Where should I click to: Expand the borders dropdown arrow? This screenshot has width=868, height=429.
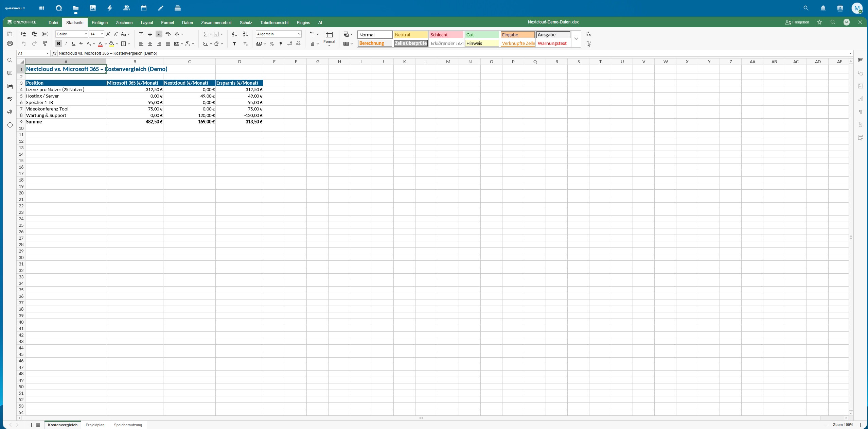(129, 44)
